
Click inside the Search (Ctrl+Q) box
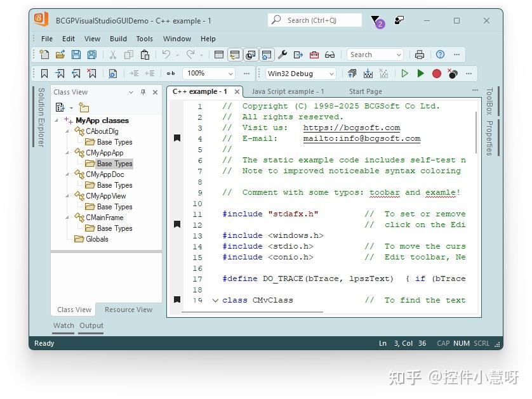pos(315,20)
